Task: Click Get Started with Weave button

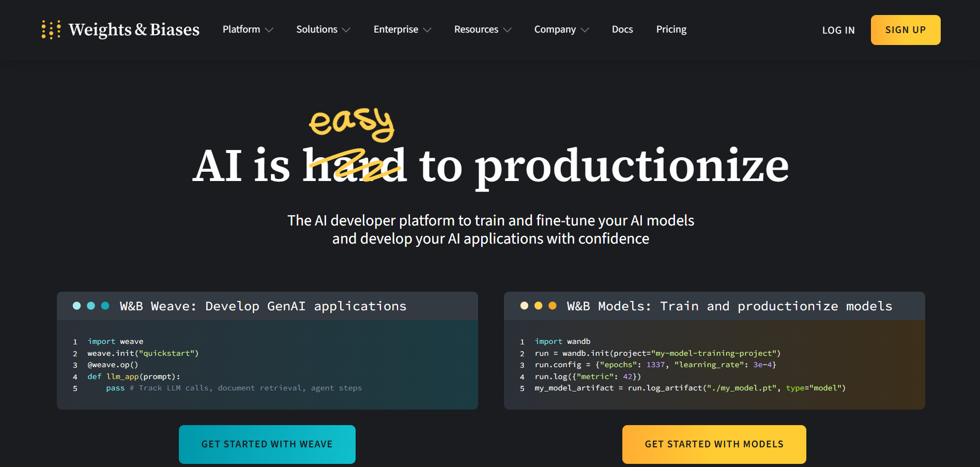Action: pos(267,444)
